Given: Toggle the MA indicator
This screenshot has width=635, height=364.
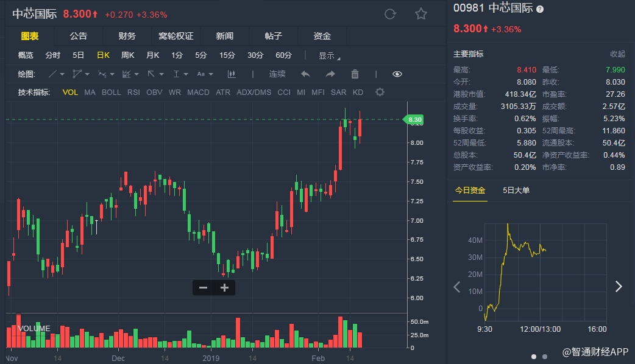Looking at the screenshot, I should pyautogui.click(x=90, y=92).
